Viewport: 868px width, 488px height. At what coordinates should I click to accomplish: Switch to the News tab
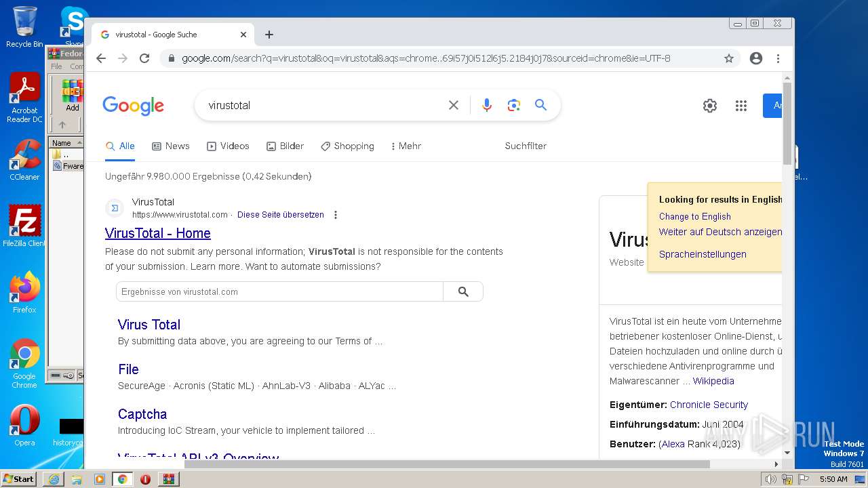click(171, 146)
